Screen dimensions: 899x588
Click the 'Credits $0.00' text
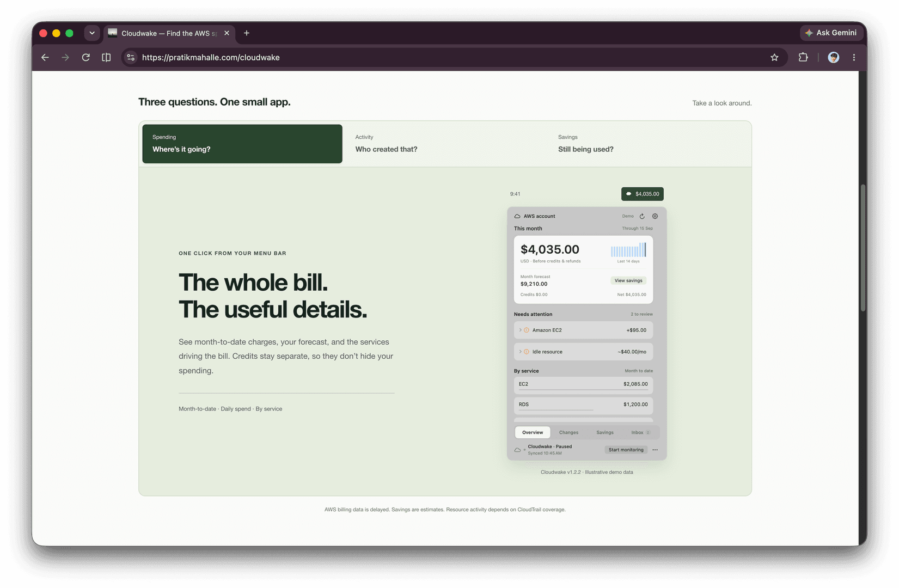(534, 295)
